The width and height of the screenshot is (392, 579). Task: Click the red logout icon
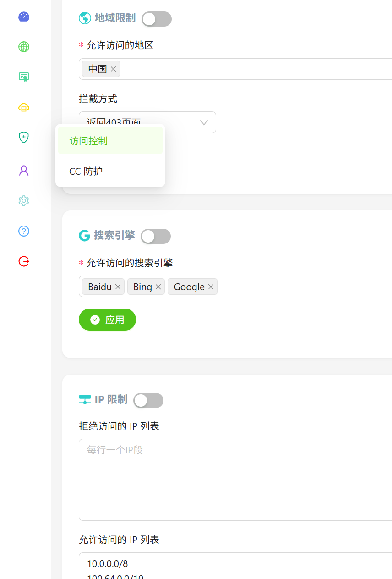(23, 261)
